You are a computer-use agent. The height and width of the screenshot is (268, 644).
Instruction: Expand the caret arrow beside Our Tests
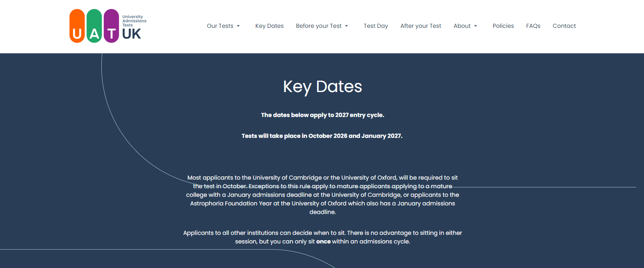tap(238, 26)
